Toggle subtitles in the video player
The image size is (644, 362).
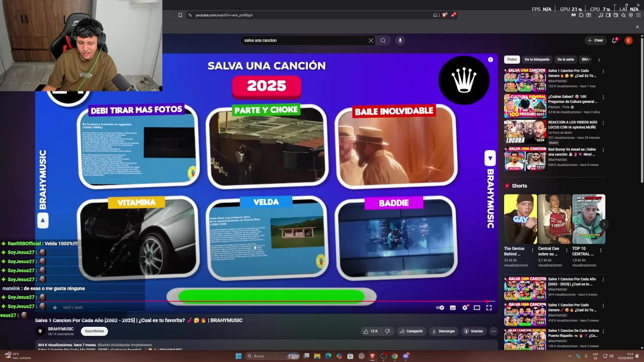tap(453, 308)
